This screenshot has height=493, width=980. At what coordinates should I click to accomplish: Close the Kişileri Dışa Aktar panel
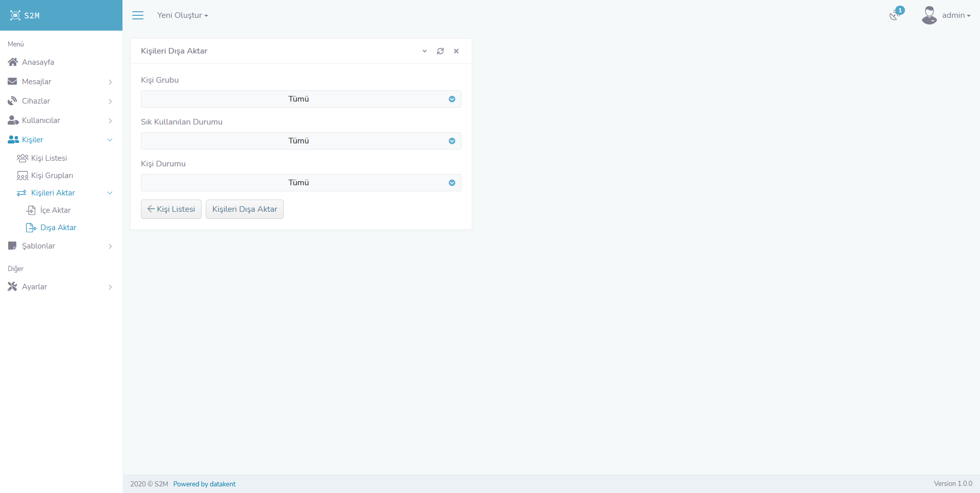coord(456,51)
